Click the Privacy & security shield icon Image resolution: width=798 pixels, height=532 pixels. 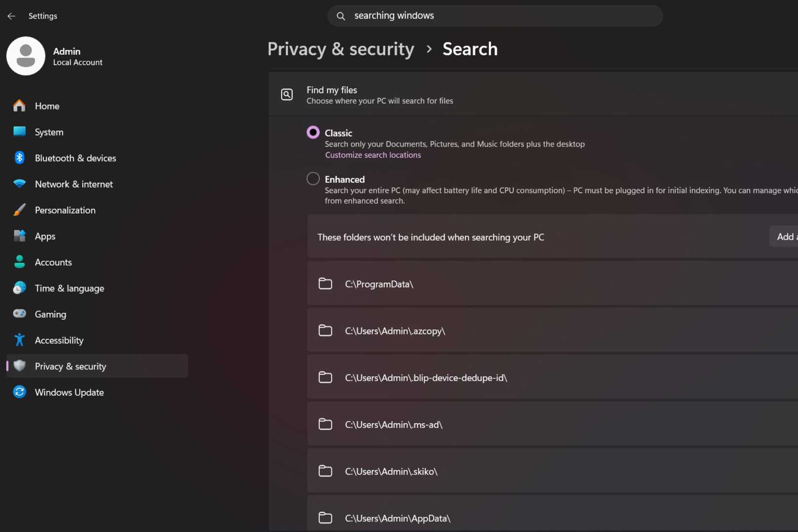(19, 366)
